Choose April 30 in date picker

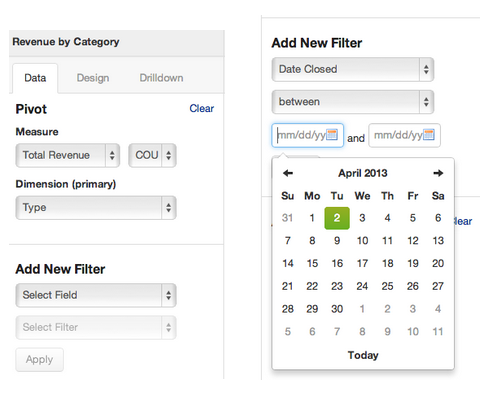pos(337,309)
